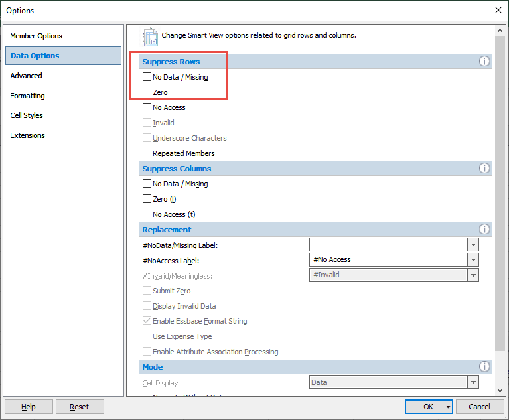Select Formatting in the left list
The height and width of the screenshot is (420, 509).
[x=28, y=96]
